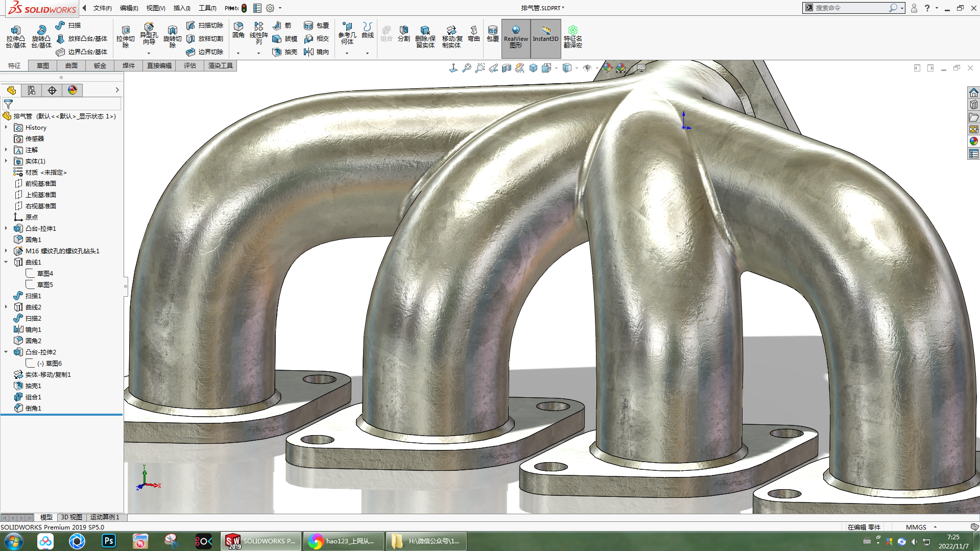The width and height of the screenshot is (980, 551).
Task: Click the 扫描切除 swept cut tool
Action: click(x=205, y=25)
